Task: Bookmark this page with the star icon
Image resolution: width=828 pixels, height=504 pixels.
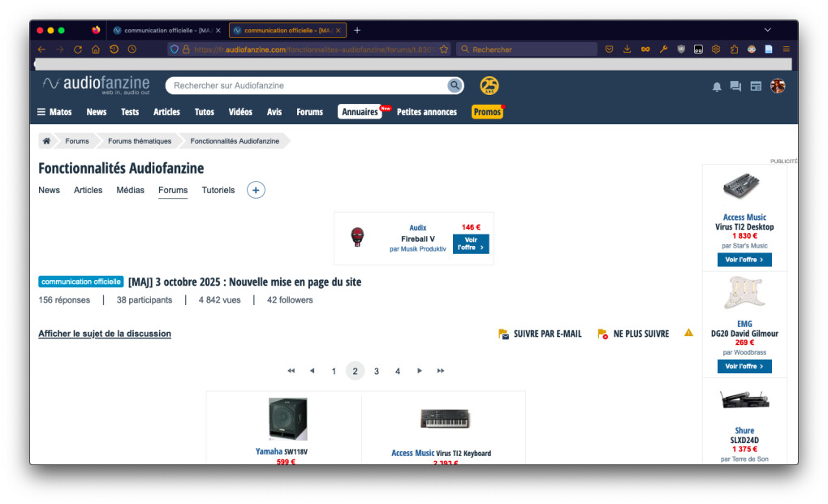Action: [443, 49]
